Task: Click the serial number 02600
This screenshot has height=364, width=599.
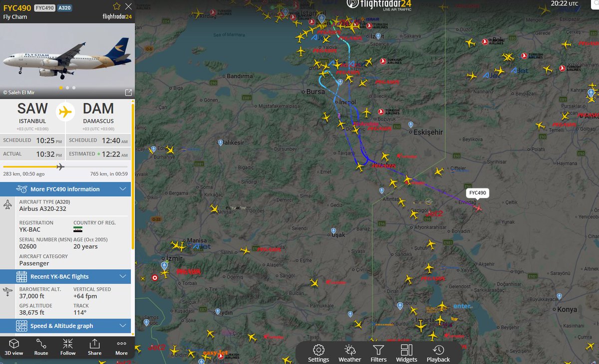Action: pyautogui.click(x=27, y=246)
